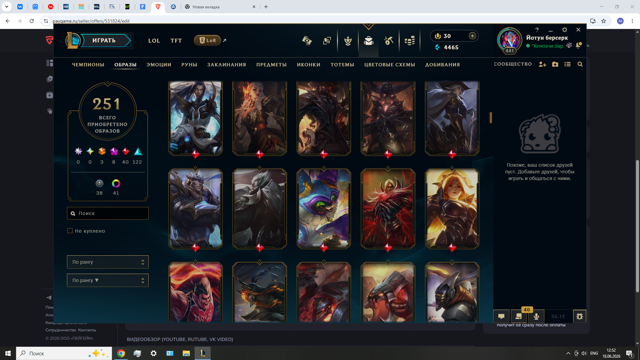This screenshot has width=640, height=360.
Task: Open the Collection chest icon in top bar
Action: pos(369,40)
